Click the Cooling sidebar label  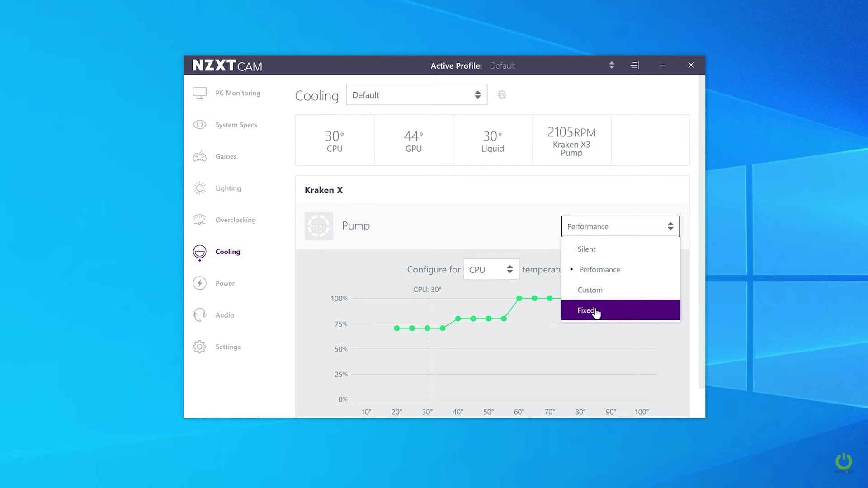(227, 252)
